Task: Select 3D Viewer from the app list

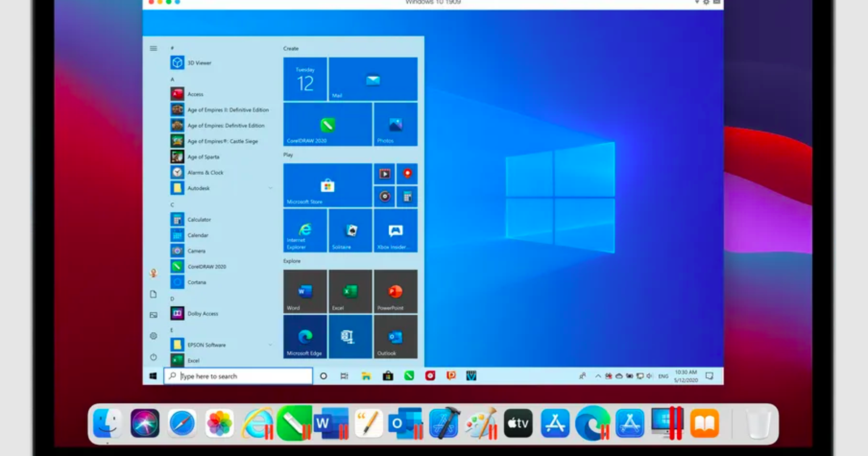Action: pos(199,63)
